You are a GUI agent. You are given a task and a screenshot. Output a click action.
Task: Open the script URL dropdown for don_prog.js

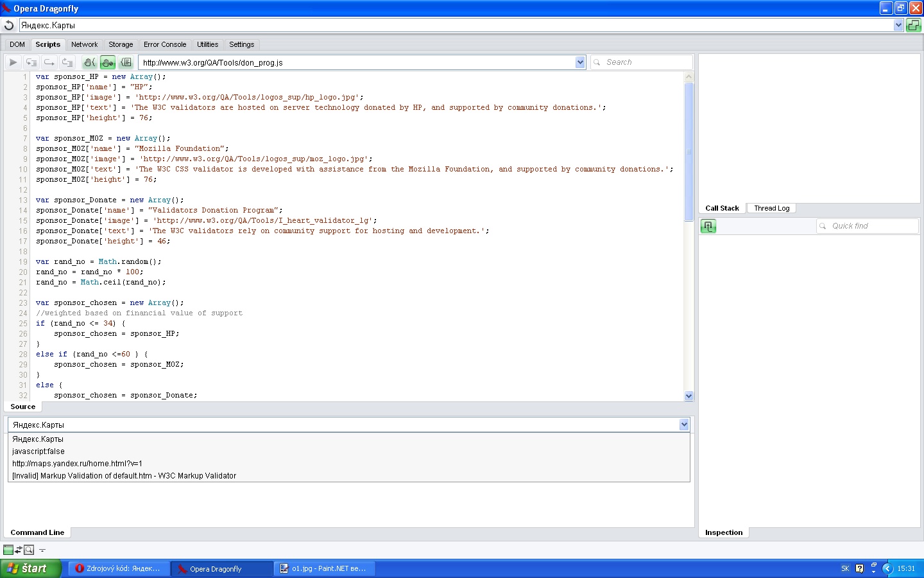[x=580, y=62]
